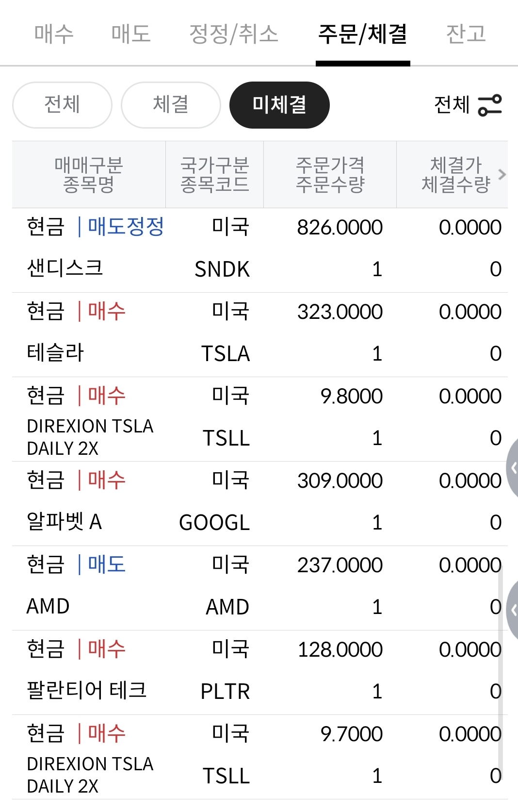Tap the 매도정정 label on SNDK order

click(x=126, y=227)
